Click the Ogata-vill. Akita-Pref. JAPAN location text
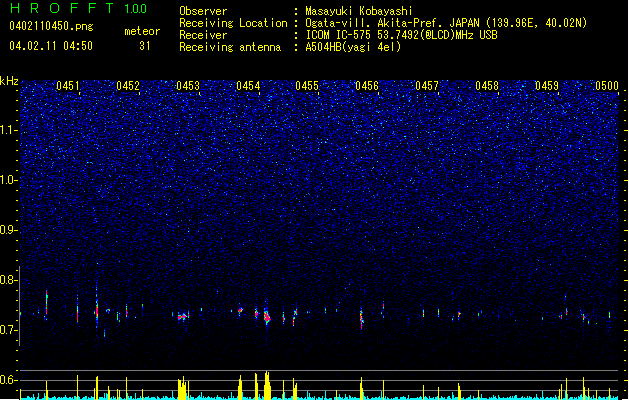Viewport: 629px width, 400px height. pos(446,23)
